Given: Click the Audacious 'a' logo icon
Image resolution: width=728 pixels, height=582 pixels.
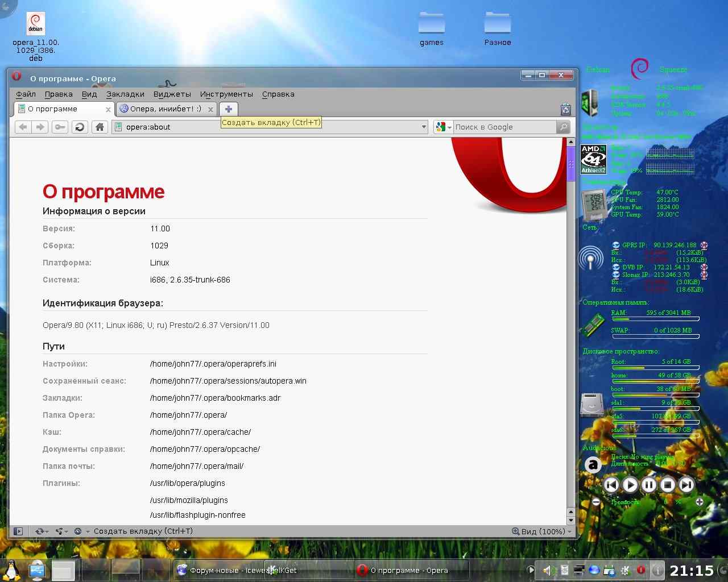Looking at the screenshot, I should [593, 465].
